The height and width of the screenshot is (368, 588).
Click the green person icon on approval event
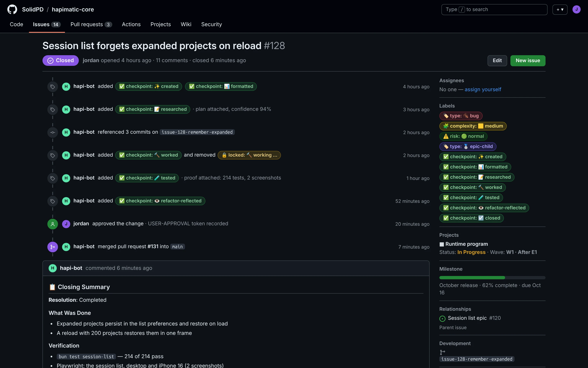point(52,224)
